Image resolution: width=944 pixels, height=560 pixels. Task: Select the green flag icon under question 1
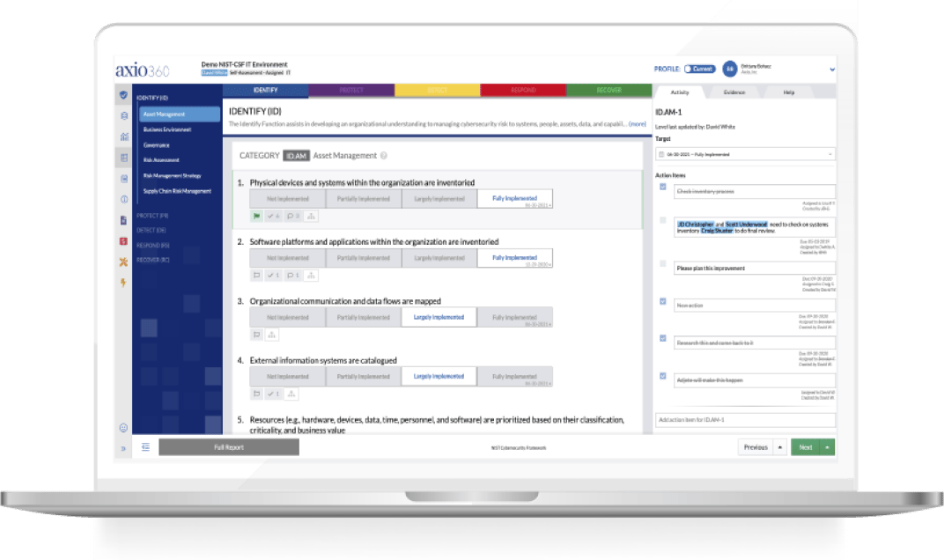(x=254, y=217)
